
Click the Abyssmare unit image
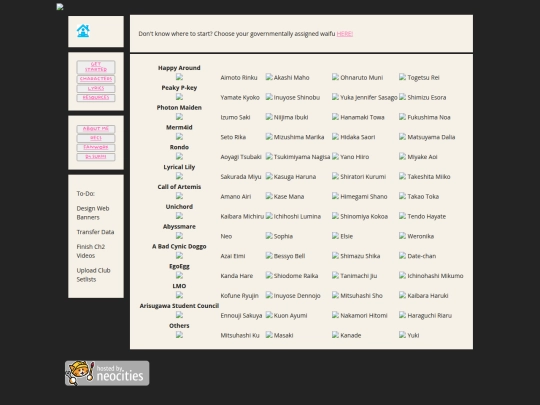point(179,236)
